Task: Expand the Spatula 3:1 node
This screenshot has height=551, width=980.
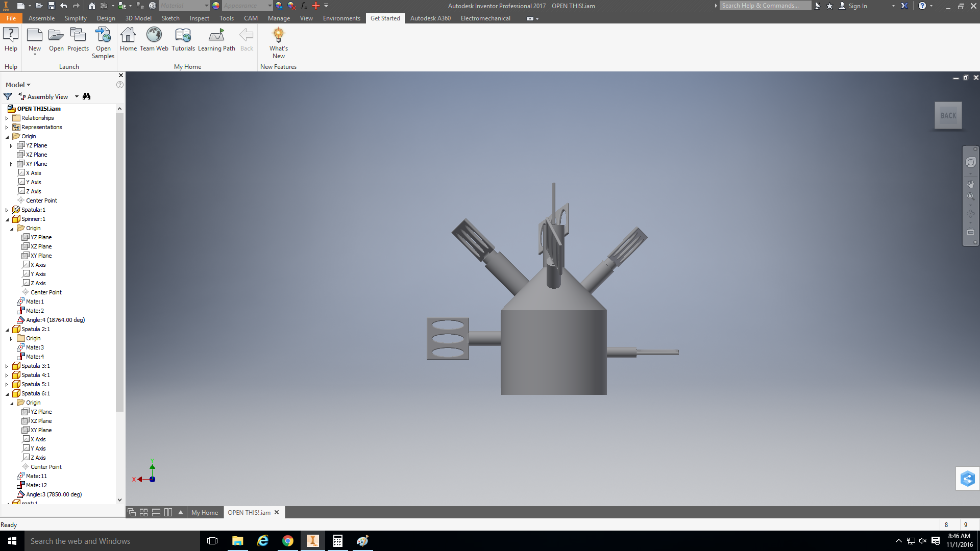Action: tap(7, 366)
